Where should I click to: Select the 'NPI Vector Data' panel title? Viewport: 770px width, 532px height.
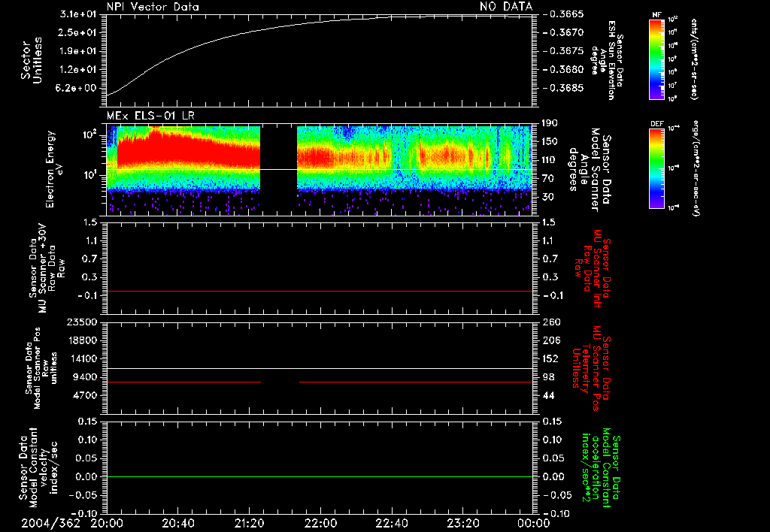tap(153, 7)
